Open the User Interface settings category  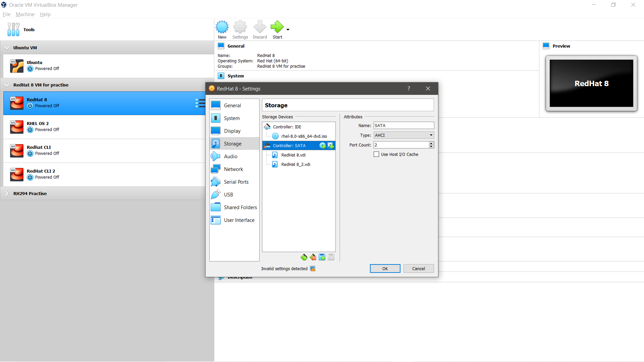pyautogui.click(x=234, y=220)
